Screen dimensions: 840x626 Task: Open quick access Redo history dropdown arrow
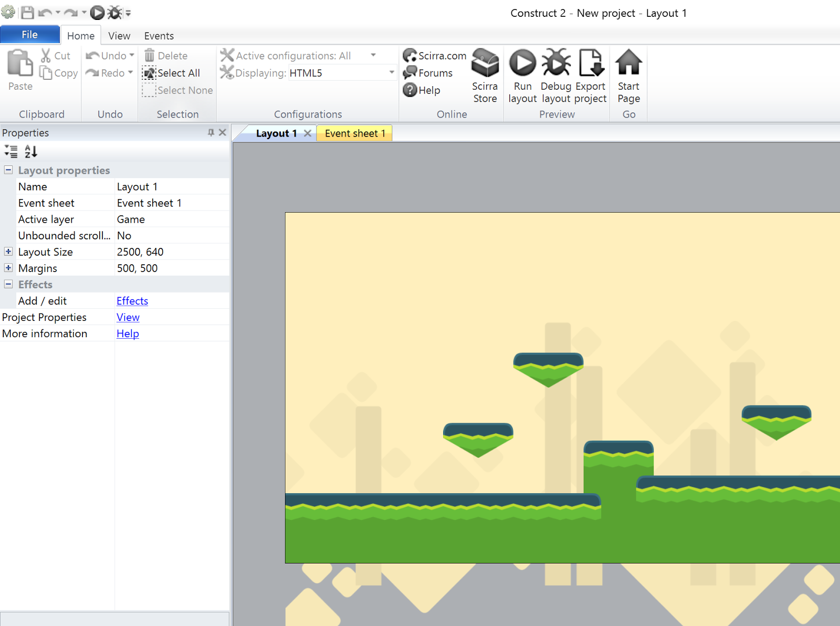click(x=84, y=13)
